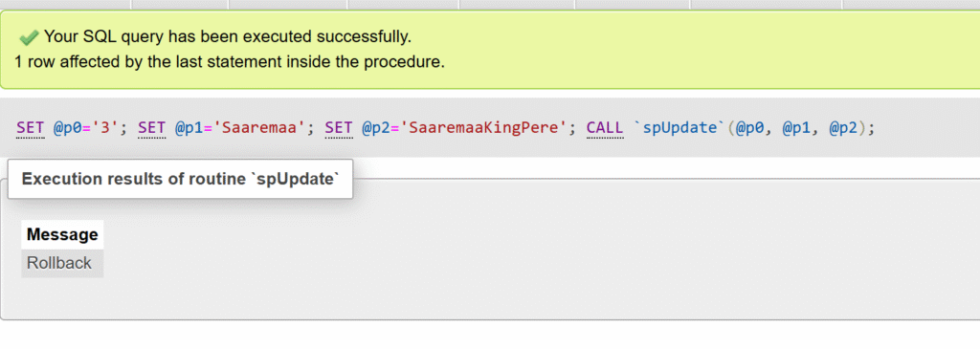Screen dimensions: 980x349
Task: Click the @p2 argument inside the CALL parentheses
Action: coord(843,128)
